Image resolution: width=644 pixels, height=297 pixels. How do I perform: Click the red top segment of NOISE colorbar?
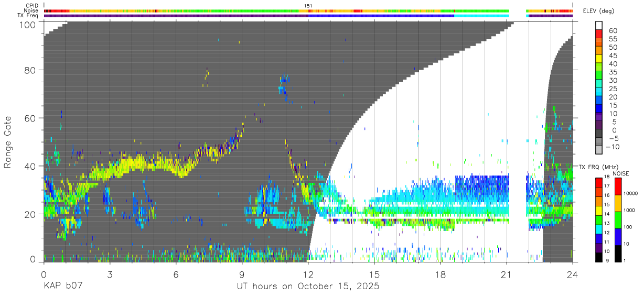(617, 186)
